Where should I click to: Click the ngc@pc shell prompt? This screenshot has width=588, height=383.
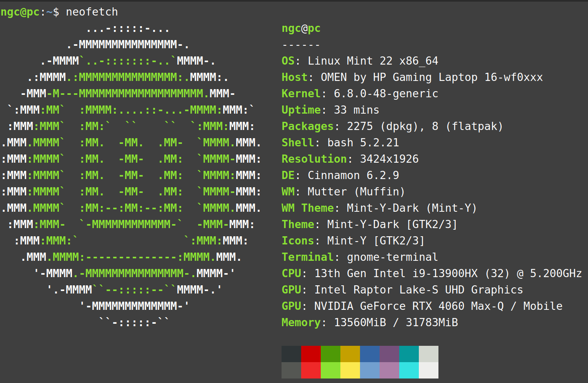click(20, 12)
